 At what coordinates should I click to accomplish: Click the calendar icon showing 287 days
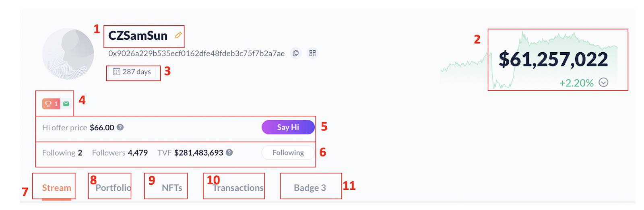(116, 72)
